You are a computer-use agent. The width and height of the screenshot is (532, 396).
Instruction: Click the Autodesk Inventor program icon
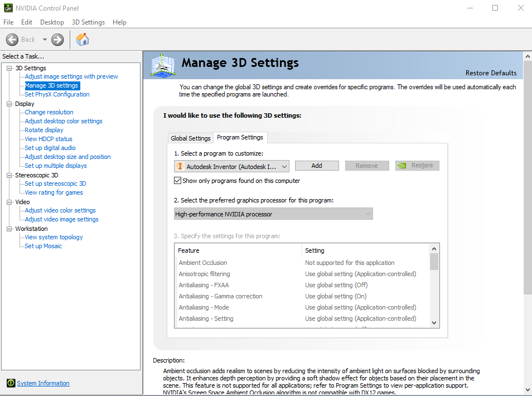[x=180, y=166]
